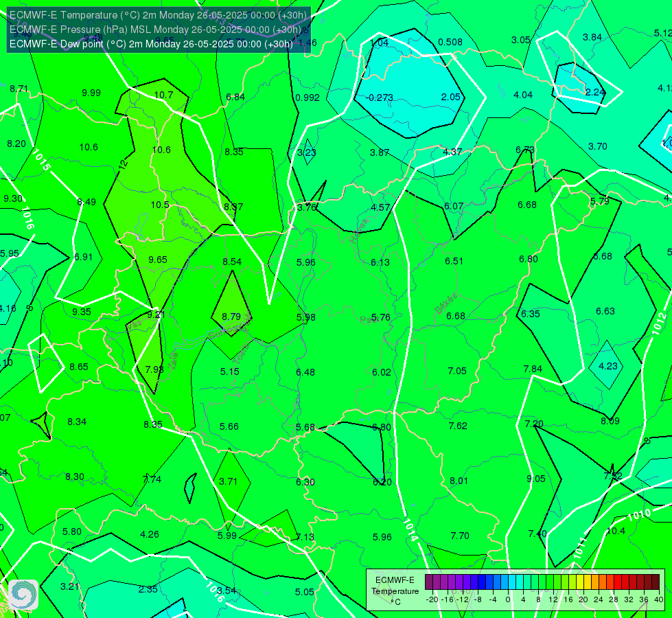The width and height of the screenshot is (672, 618).
Task: Click the temperature value 8.01
Action: (x=459, y=481)
